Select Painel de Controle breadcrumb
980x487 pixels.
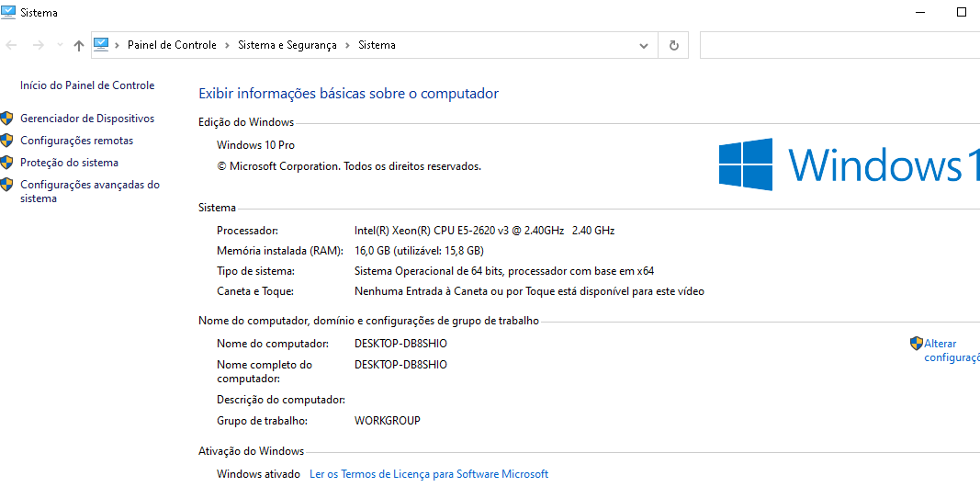click(x=172, y=45)
